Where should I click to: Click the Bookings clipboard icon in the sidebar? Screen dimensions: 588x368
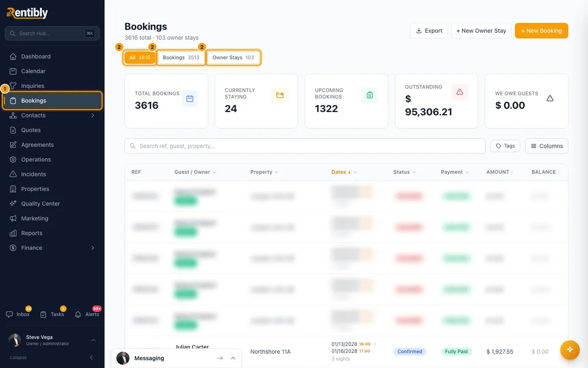[x=13, y=101]
